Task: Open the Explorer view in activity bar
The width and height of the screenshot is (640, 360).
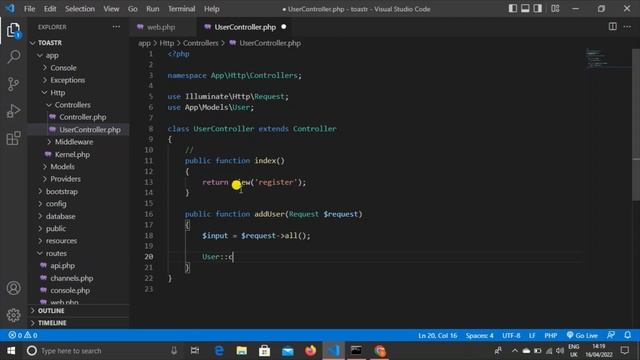Action: pyautogui.click(x=13, y=30)
